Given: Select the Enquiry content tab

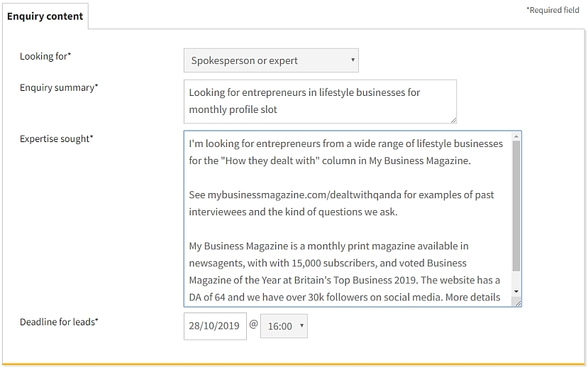Looking at the screenshot, I should click(x=45, y=16).
